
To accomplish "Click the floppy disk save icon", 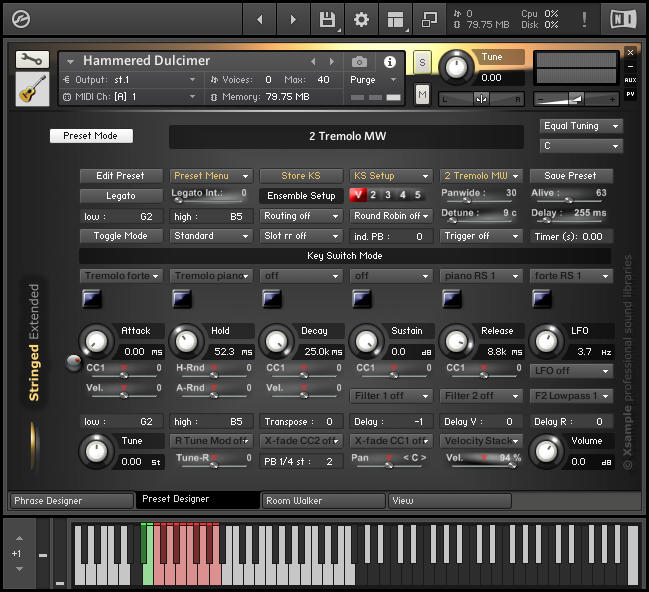I will pos(327,19).
